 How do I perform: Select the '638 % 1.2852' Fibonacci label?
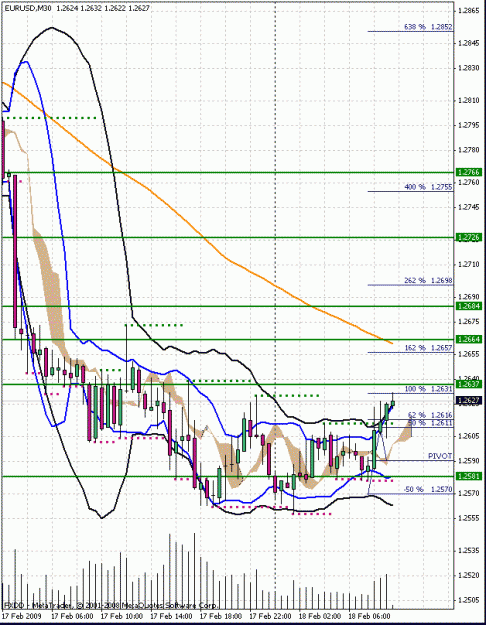428,27
